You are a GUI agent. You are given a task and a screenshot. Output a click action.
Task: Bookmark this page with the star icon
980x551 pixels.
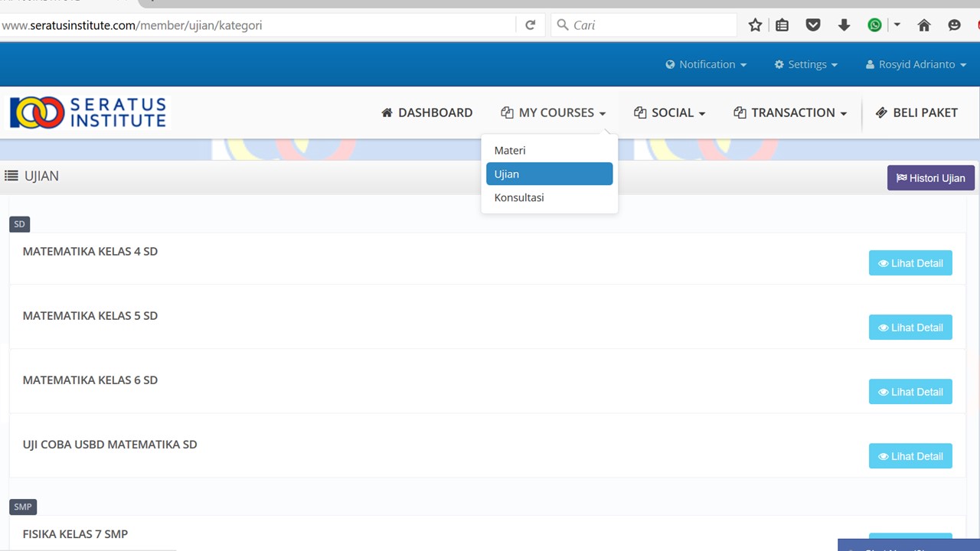point(755,25)
